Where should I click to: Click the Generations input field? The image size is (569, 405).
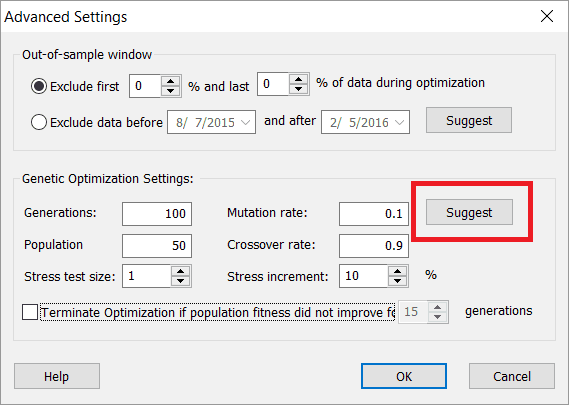pyautogui.click(x=157, y=214)
